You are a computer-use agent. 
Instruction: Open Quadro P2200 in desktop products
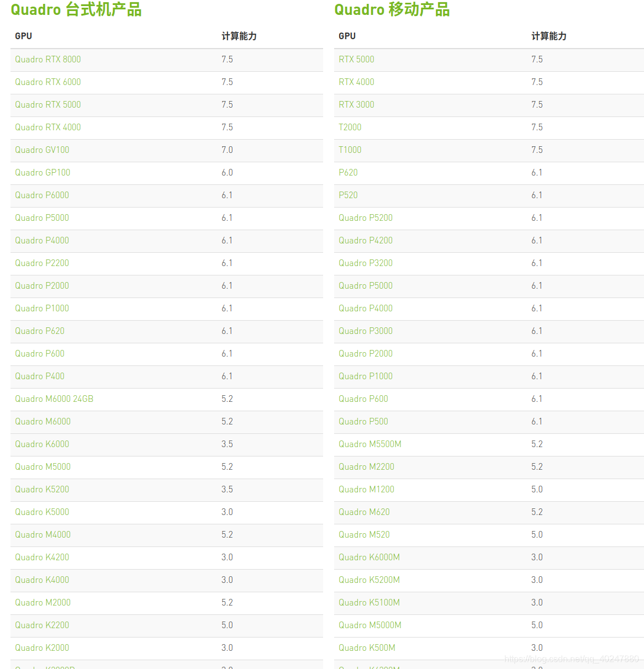[x=42, y=263]
